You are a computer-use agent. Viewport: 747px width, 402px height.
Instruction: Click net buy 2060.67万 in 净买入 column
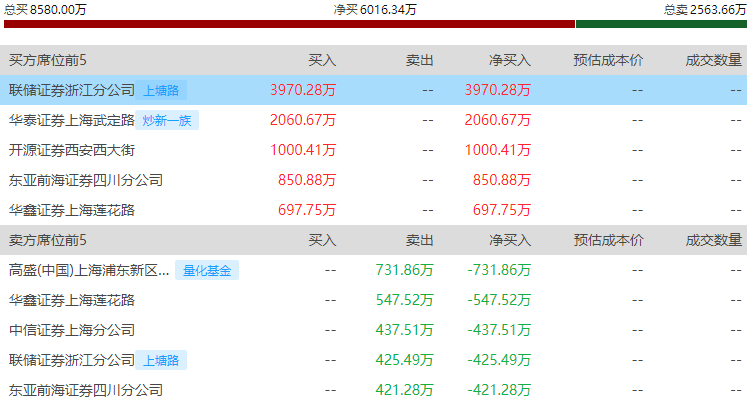click(497, 120)
